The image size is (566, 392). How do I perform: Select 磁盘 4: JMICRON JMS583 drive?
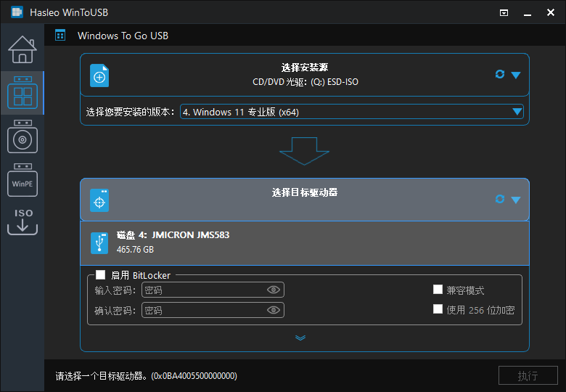[x=305, y=243]
